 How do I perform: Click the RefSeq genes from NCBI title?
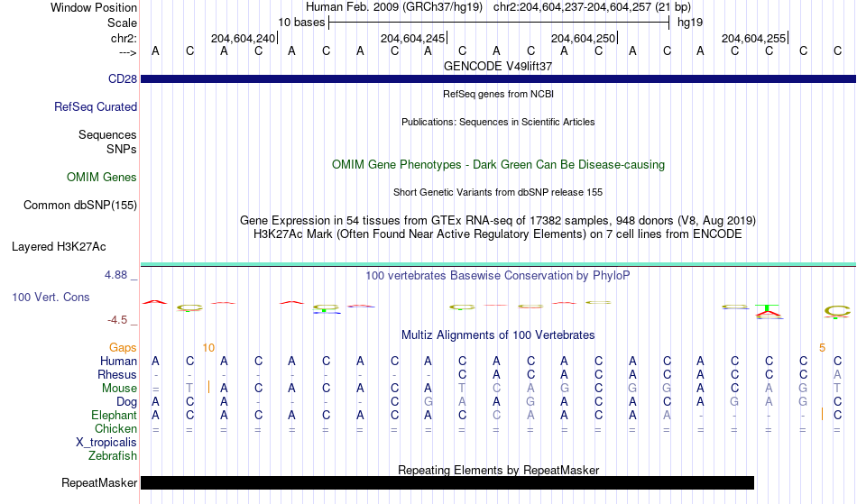click(499, 94)
